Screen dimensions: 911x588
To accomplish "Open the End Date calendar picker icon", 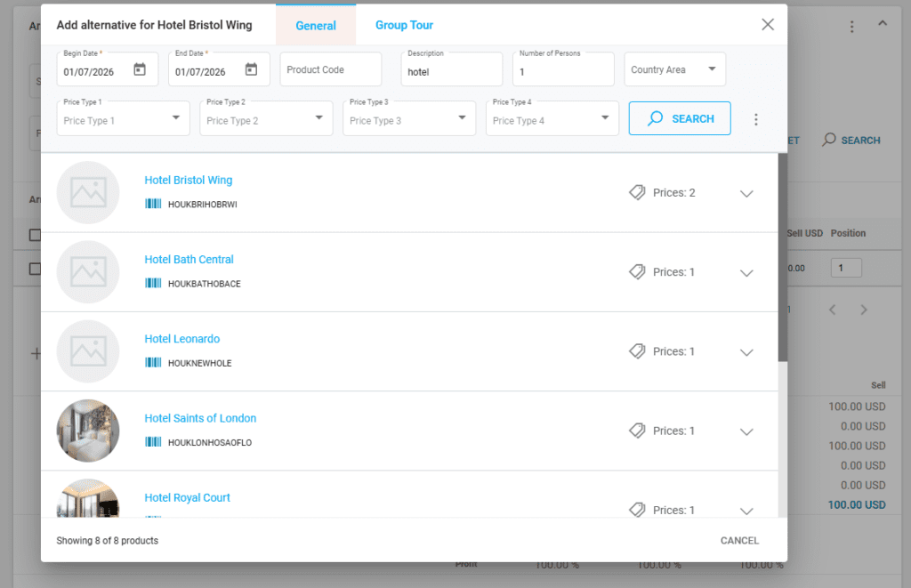I will pos(251,69).
